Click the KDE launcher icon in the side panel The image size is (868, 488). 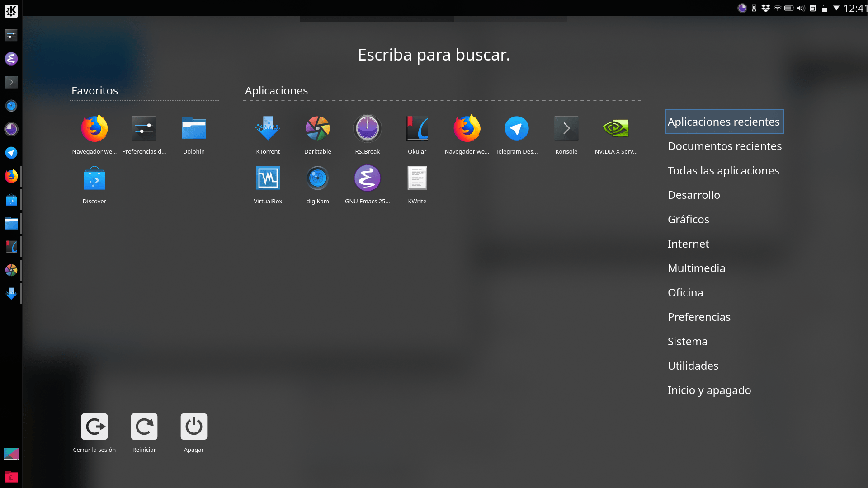11,11
